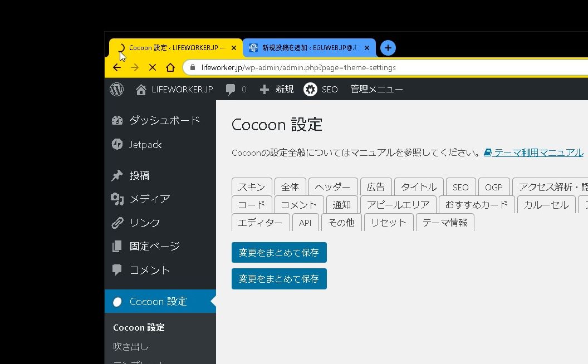This screenshot has height=364, width=588.
Task: Switch to the スキン settings tab
Action: [x=252, y=186]
